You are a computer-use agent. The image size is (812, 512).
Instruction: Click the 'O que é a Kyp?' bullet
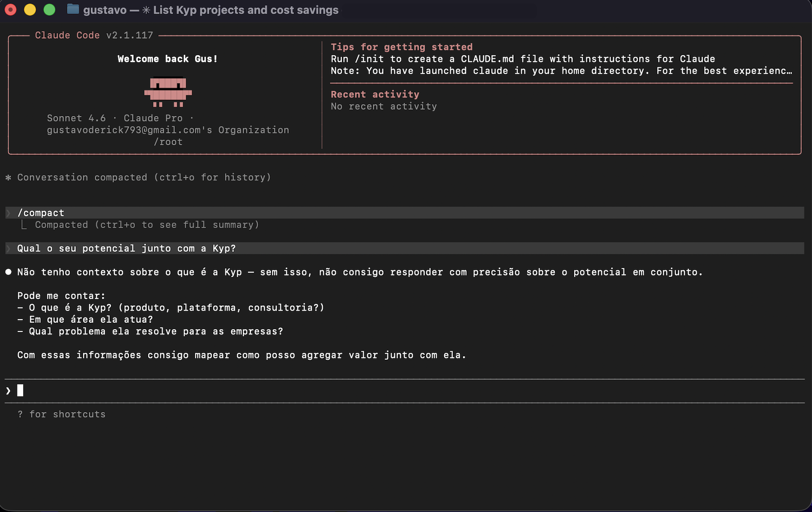coord(171,308)
